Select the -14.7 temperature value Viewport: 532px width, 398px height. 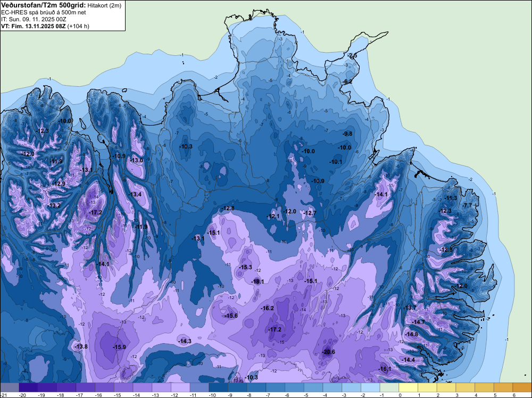(x=418, y=322)
